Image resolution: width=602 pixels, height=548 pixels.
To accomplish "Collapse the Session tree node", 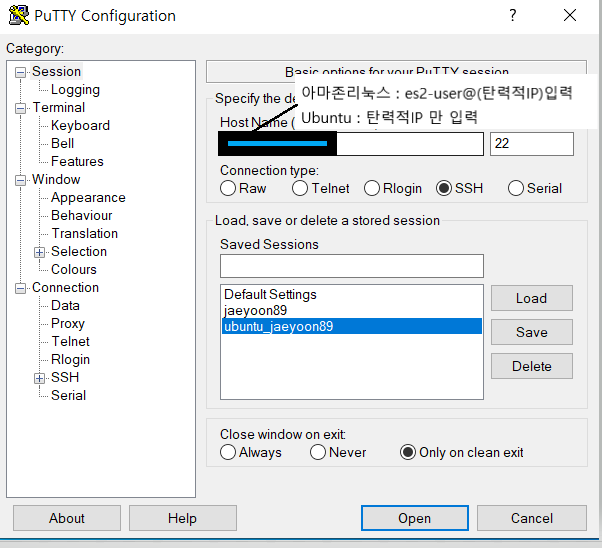I will click(x=20, y=72).
